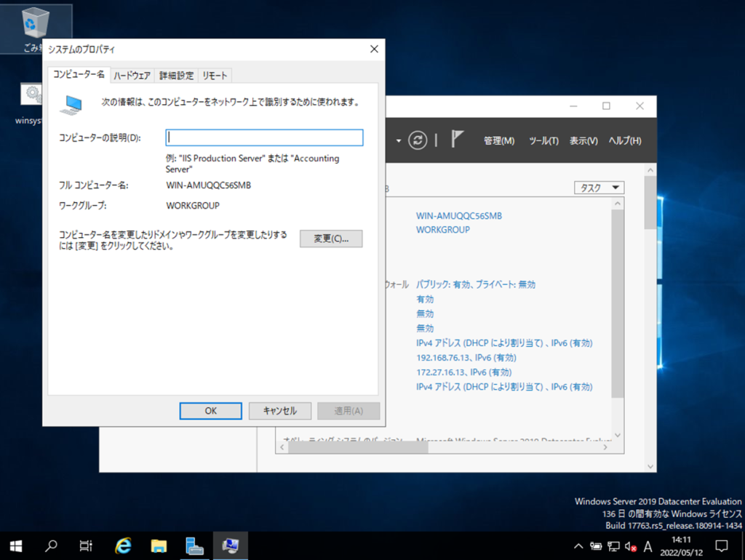Open the Windows Start menu

[16, 545]
